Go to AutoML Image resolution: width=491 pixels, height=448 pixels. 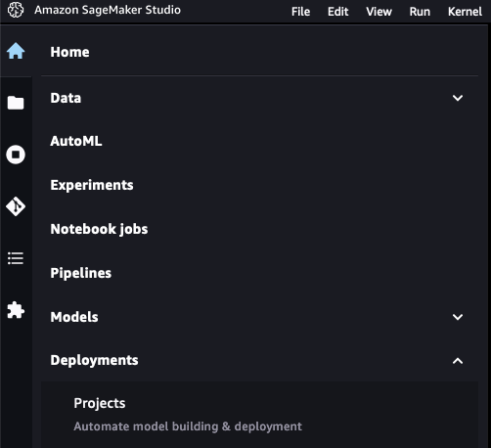76,141
